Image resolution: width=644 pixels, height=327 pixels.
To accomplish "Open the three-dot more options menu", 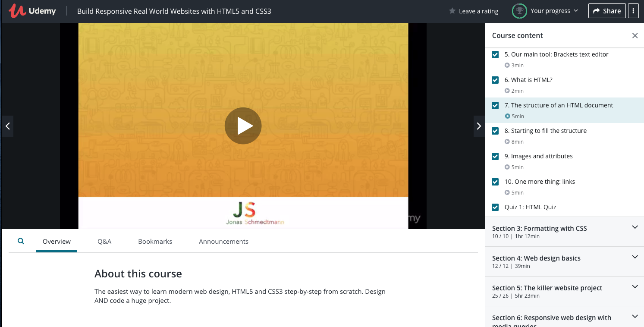I will coord(633,11).
